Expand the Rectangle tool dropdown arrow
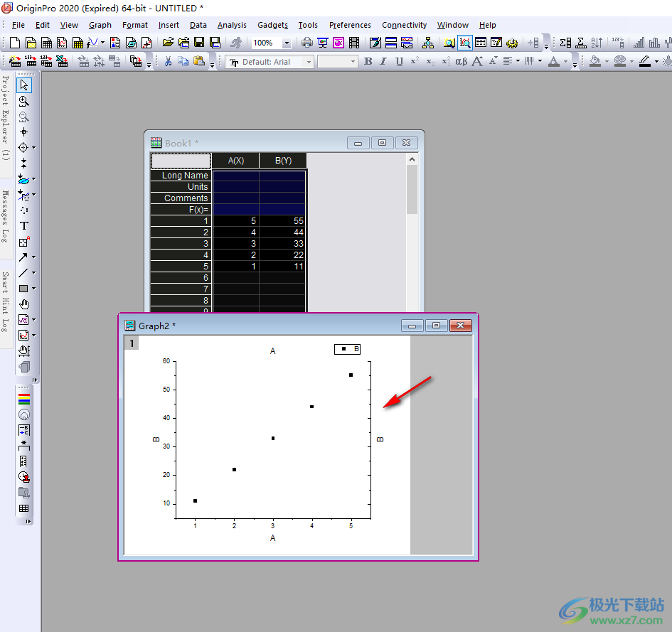Viewport: 672px width, 632px height. [x=34, y=289]
